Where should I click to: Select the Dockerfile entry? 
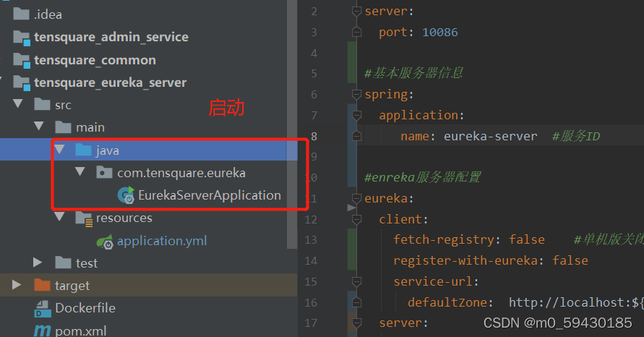(85, 308)
